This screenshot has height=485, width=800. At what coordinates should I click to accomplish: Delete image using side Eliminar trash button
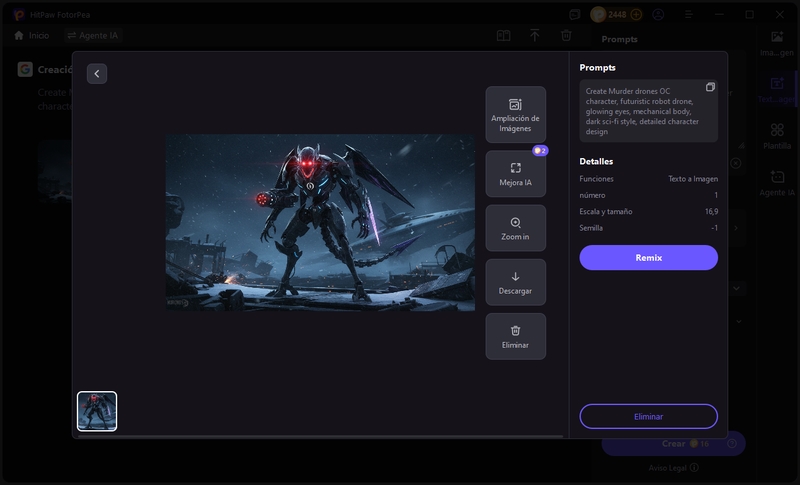[515, 337]
